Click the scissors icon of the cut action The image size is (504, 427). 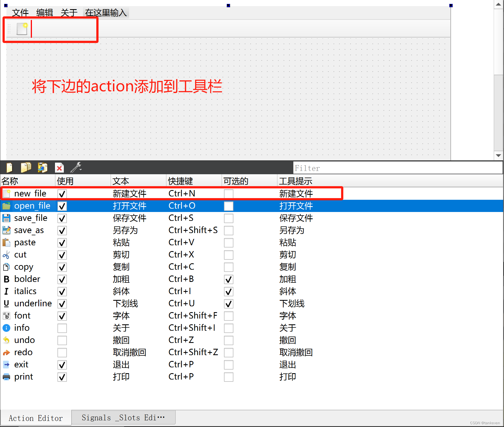[x=6, y=255]
